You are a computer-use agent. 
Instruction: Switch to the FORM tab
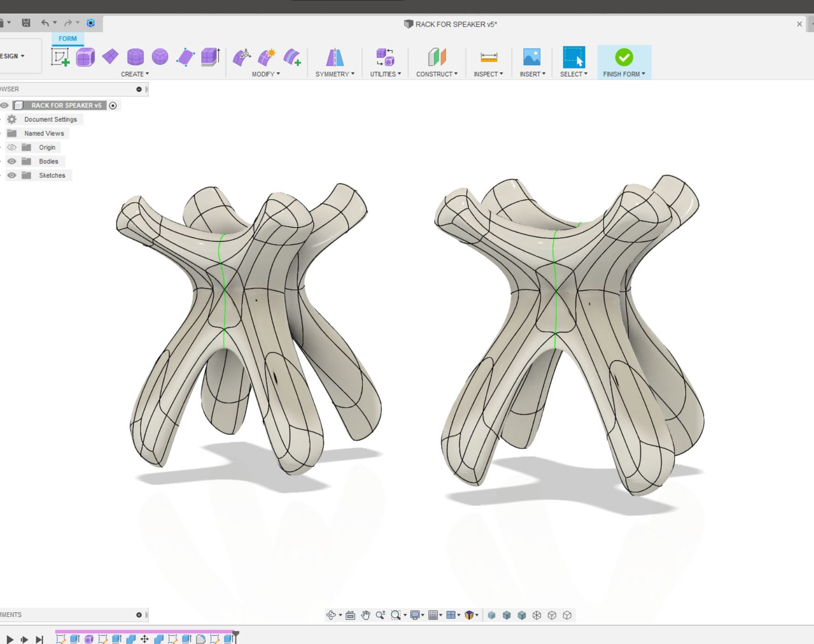coord(68,39)
